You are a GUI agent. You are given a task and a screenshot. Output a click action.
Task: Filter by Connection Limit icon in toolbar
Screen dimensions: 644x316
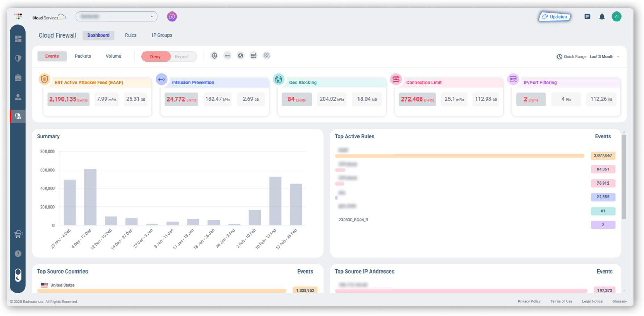(254, 56)
